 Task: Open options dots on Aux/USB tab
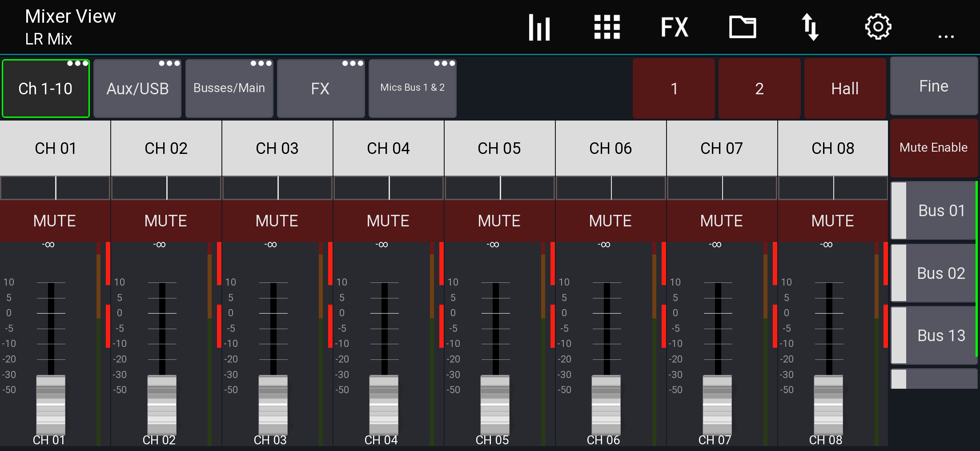click(x=169, y=63)
